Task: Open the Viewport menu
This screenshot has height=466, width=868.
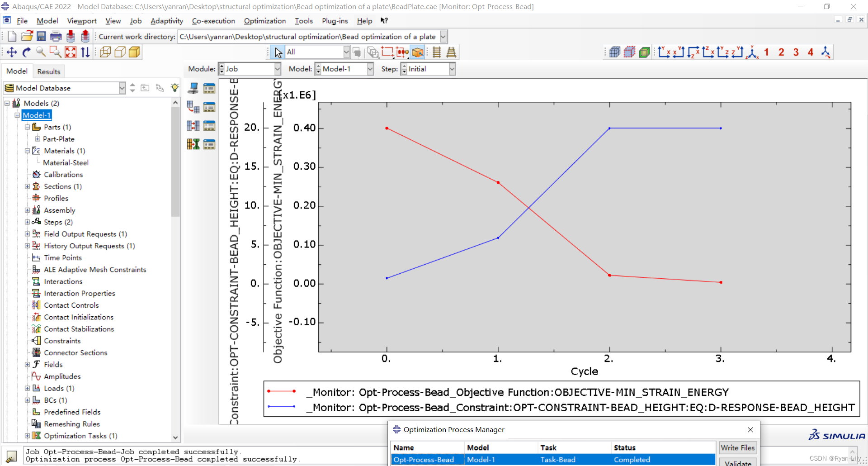Action: [82, 21]
